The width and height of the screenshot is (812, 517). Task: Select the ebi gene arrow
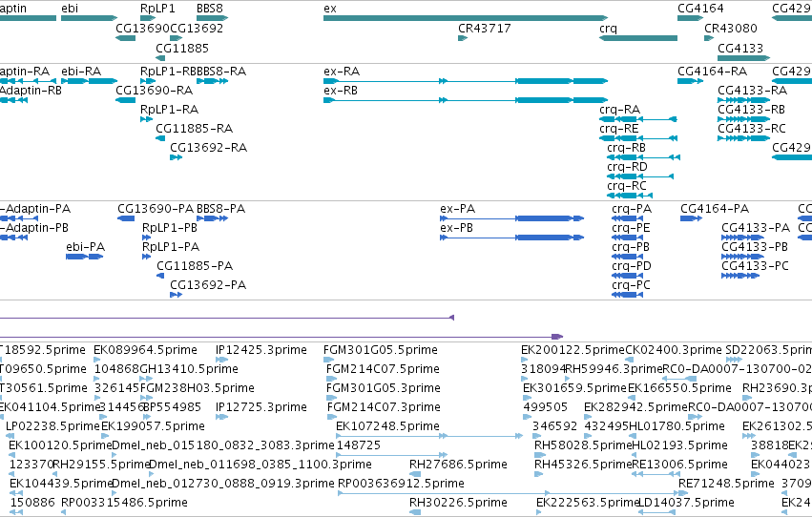point(89,18)
